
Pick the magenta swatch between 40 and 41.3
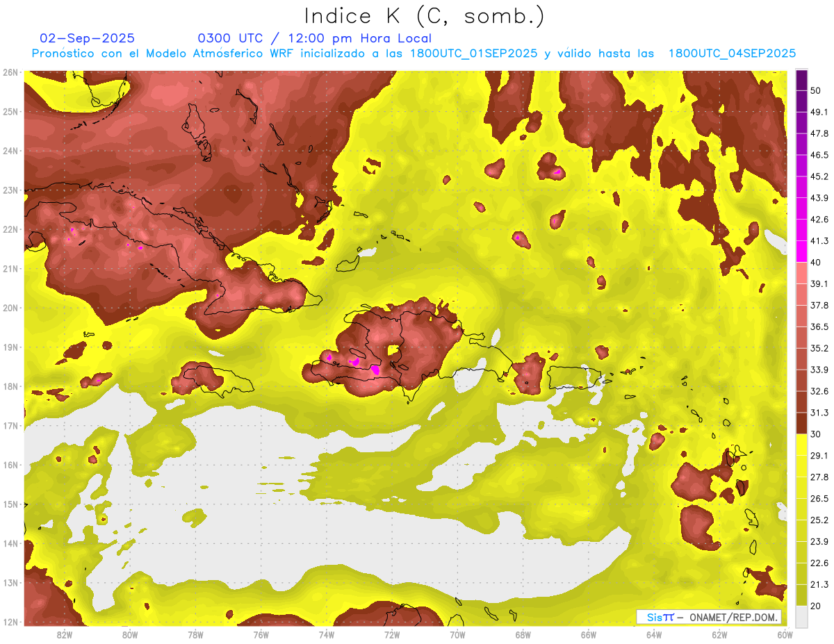click(801, 251)
